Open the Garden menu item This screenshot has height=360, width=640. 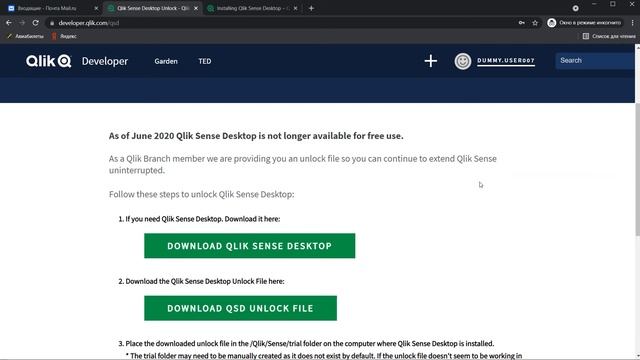tap(166, 61)
